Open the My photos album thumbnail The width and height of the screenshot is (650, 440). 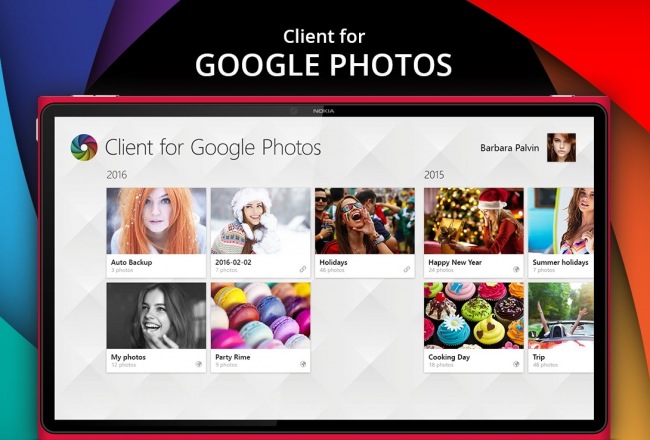click(x=156, y=316)
